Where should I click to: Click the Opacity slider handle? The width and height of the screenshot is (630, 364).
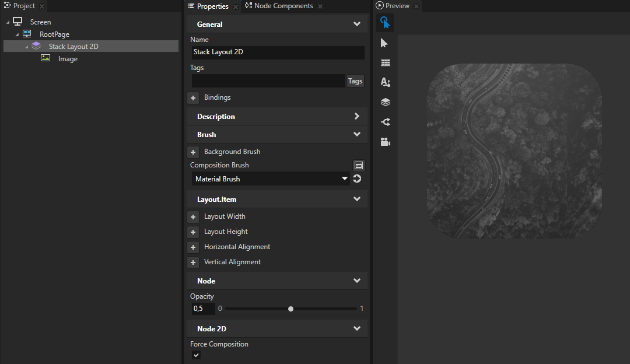pos(291,309)
